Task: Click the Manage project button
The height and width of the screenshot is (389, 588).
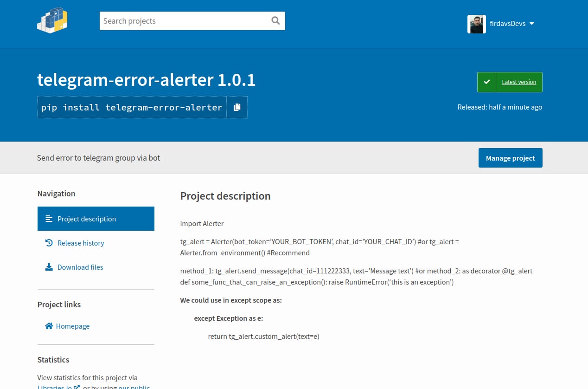Action: (x=510, y=158)
